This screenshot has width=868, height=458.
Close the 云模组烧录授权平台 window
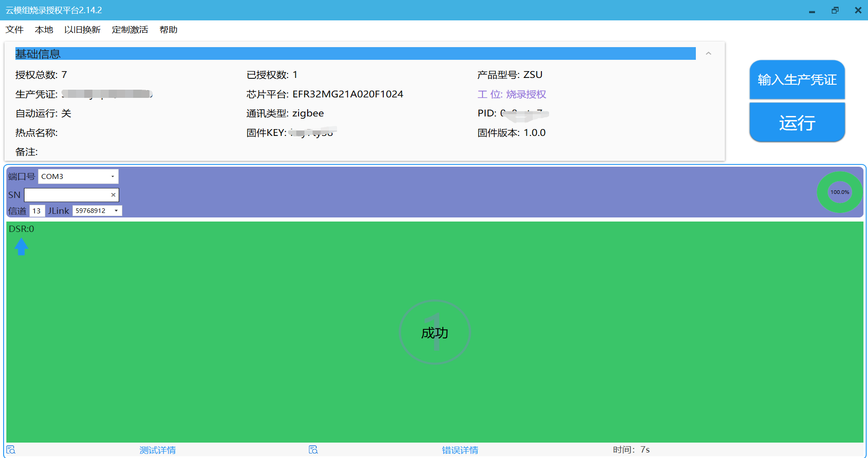click(858, 10)
